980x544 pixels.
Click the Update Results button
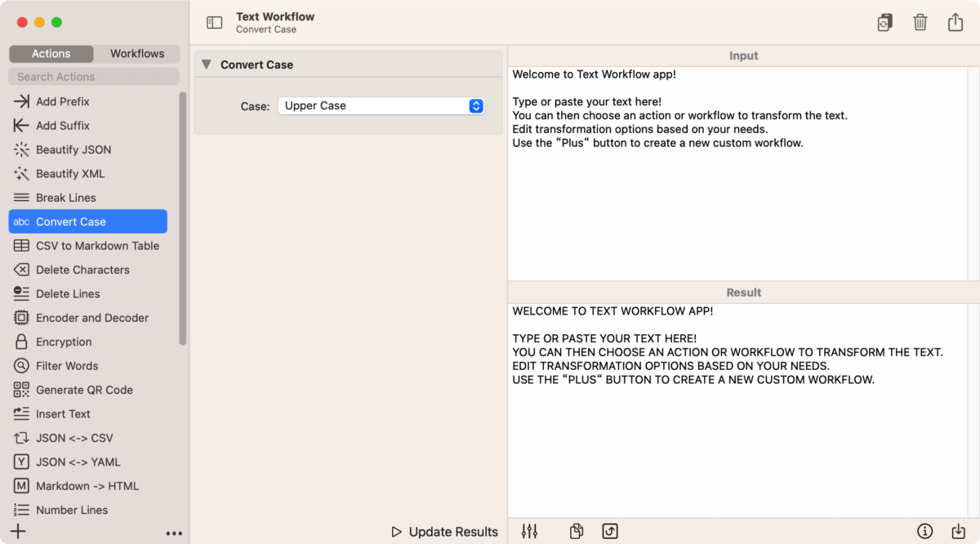(445, 532)
